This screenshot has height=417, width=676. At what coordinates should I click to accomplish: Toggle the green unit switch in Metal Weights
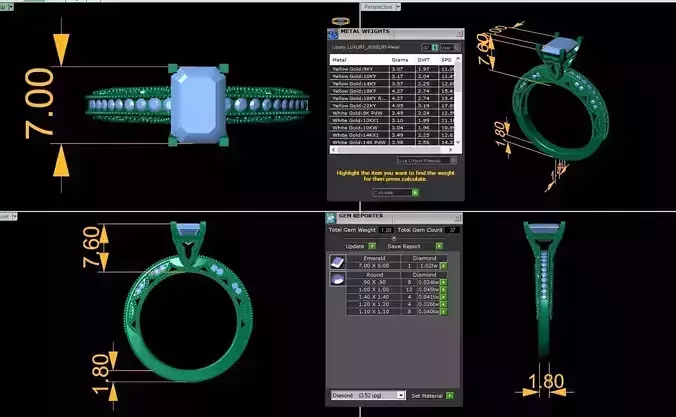435,47
